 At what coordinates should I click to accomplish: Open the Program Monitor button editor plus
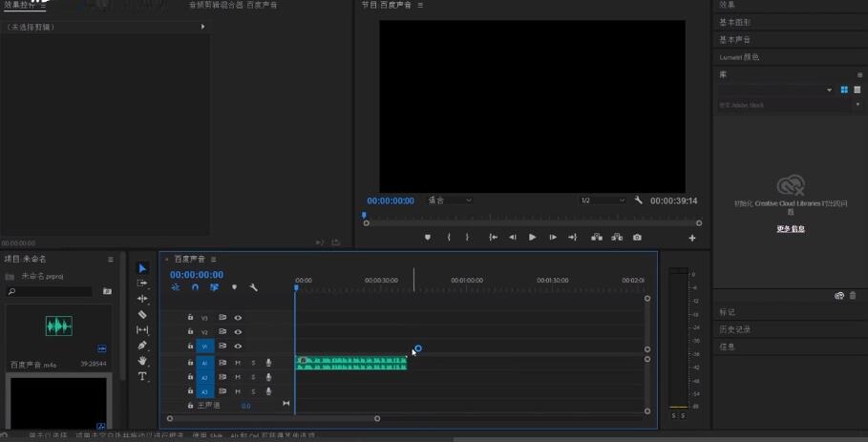(x=692, y=238)
